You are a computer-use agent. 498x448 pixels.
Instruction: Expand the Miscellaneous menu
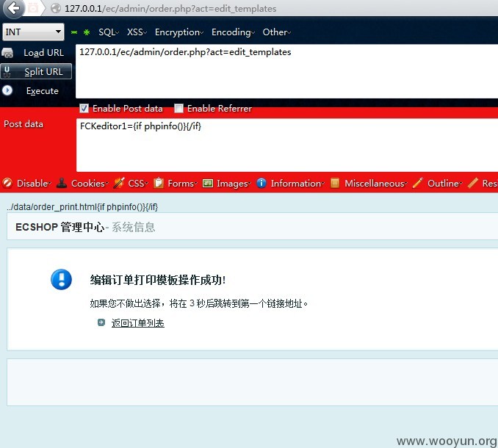(376, 183)
